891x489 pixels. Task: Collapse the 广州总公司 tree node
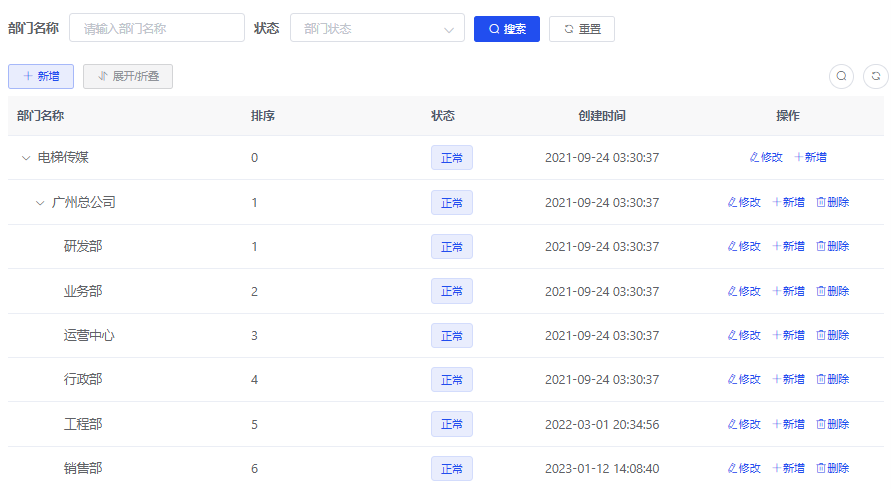(x=40, y=203)
